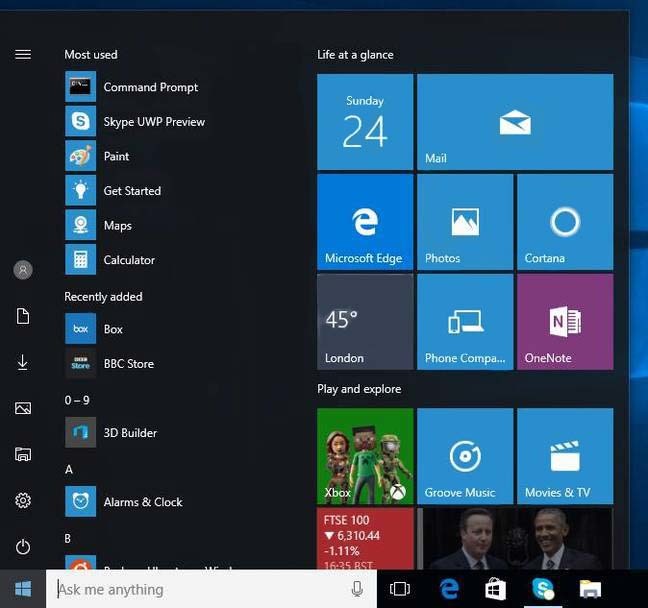Image resolution: width=648 pixels, height=608 pixels.
Task: Click the Power button icon
Action: click(23, 547)
